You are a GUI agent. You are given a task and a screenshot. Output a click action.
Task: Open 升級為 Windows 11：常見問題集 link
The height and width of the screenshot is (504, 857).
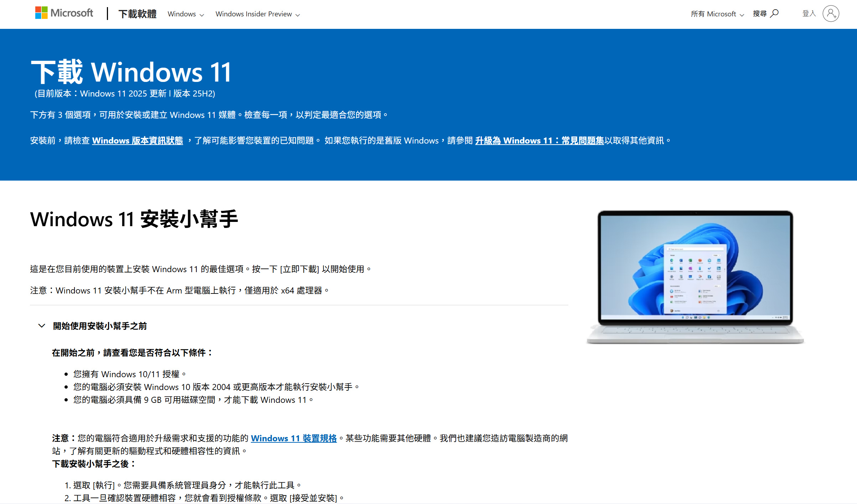pyautogui.click(x=539, y=141)
